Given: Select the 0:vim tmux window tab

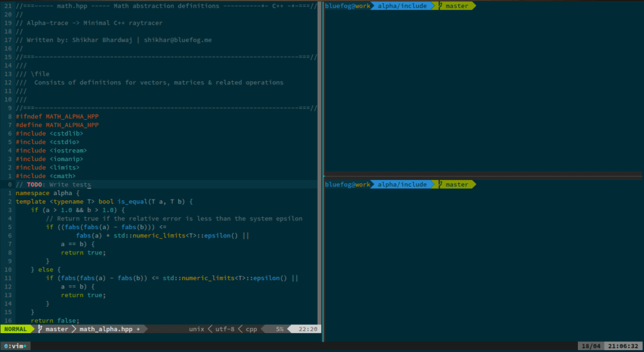Looking at the screenshot, I should (16, 346).
